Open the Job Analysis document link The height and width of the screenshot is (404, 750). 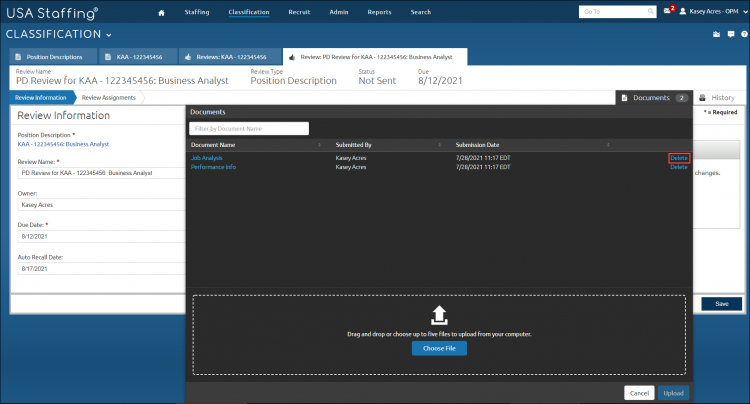(207, 158)
